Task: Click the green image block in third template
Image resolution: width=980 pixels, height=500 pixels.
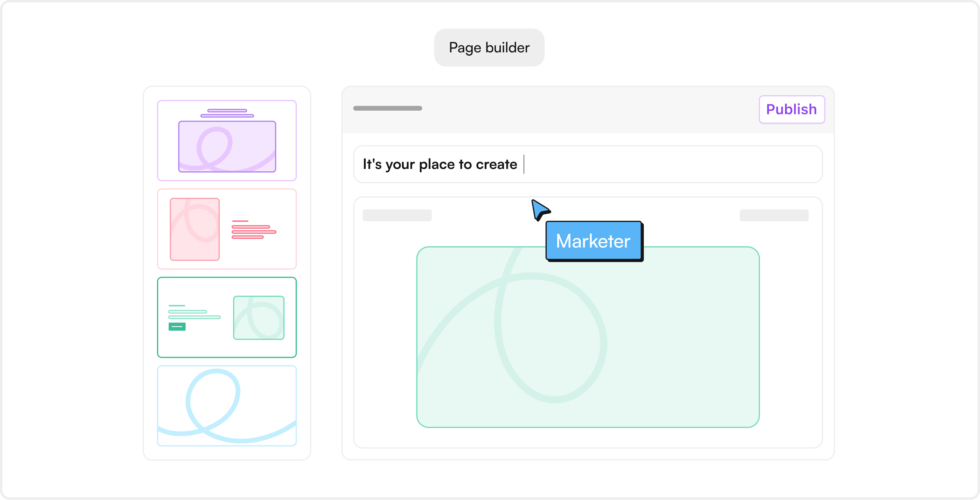Action: point(258,317)
